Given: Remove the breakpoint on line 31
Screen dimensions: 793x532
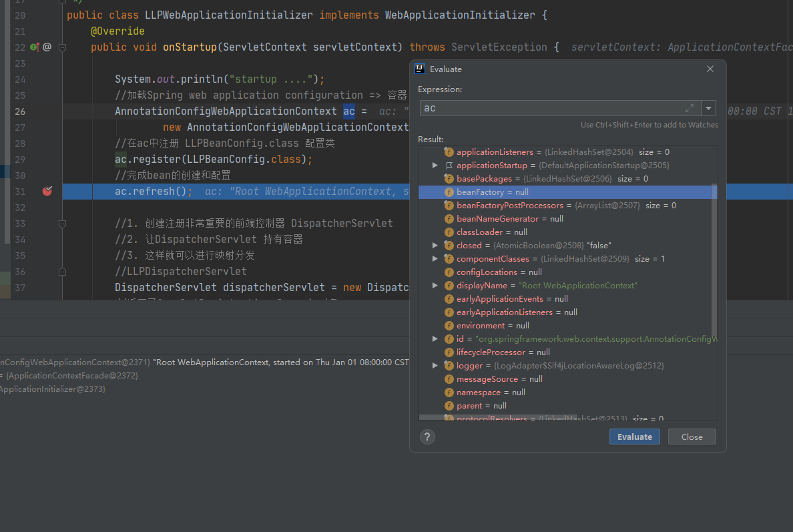Looking at the screenshot, I should tap(47, 191).
